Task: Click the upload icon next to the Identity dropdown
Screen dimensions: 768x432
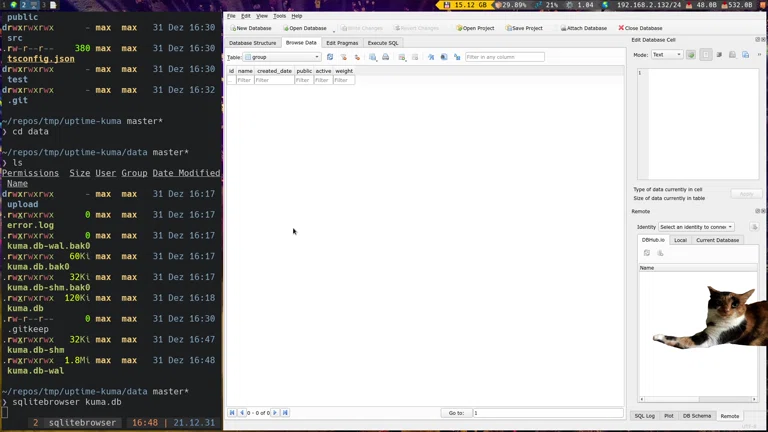Action: click(x=754, y=227)
